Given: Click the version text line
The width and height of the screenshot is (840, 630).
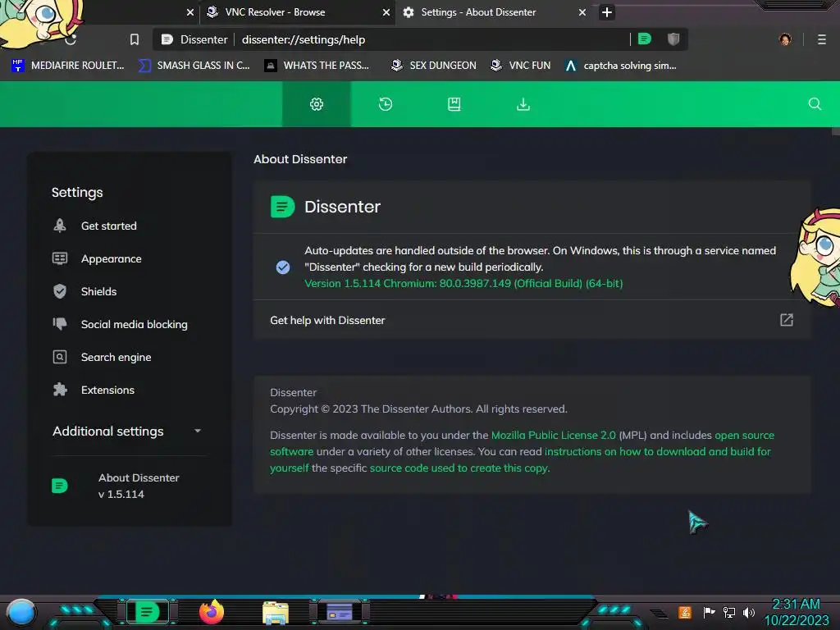Looking at the screenshot, I should (463, 283).
